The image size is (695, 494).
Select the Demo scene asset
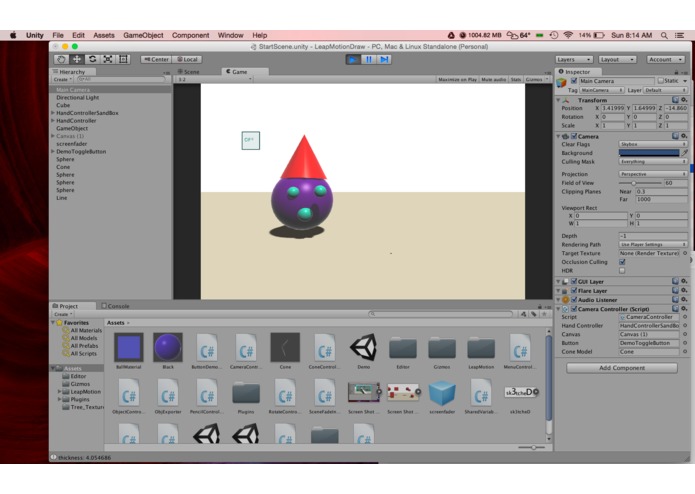pos(363,351)
